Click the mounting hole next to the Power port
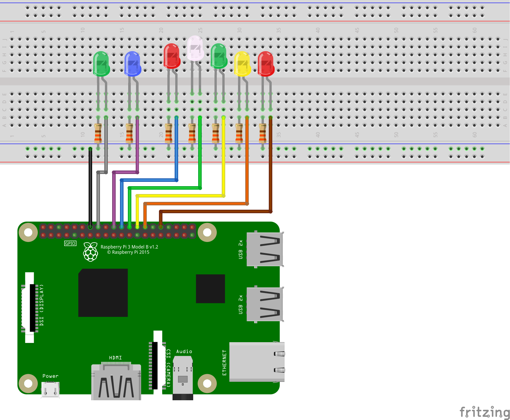The image size is (510, 420). coord(28,383)
